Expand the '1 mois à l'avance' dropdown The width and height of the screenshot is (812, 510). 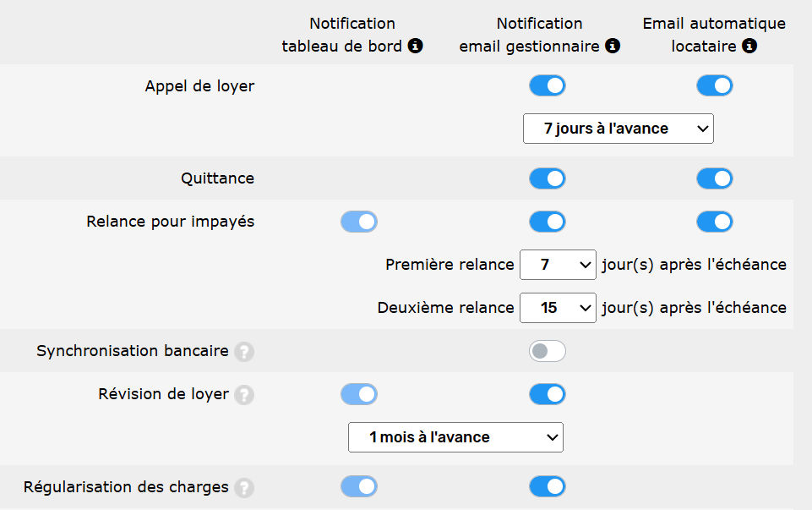455,437
